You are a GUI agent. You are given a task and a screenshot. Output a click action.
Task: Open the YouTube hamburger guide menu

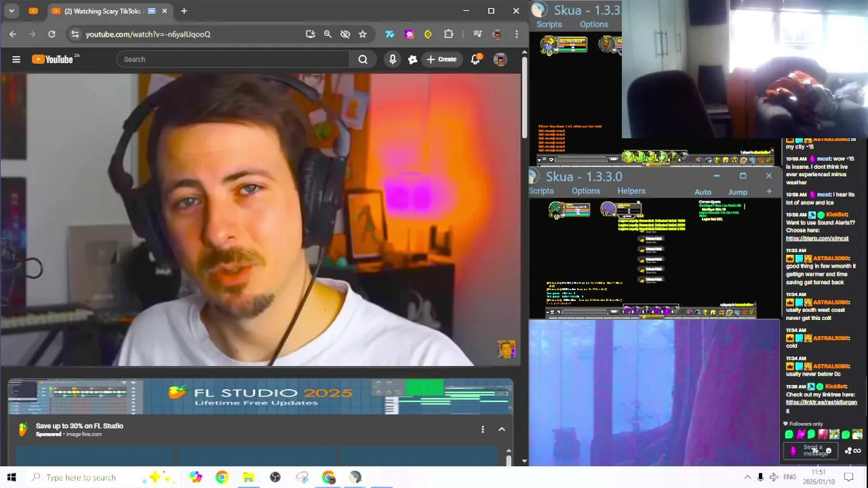(x=16, y=59)
